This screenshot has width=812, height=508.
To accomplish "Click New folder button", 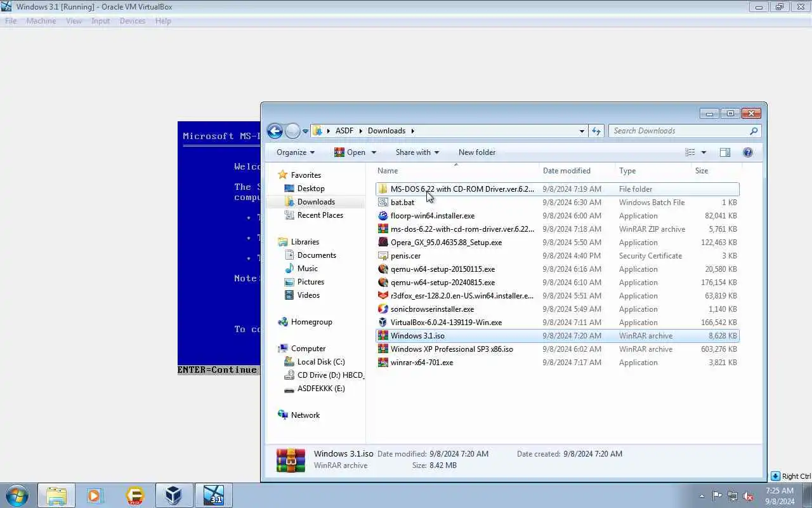I will (477, 152).
